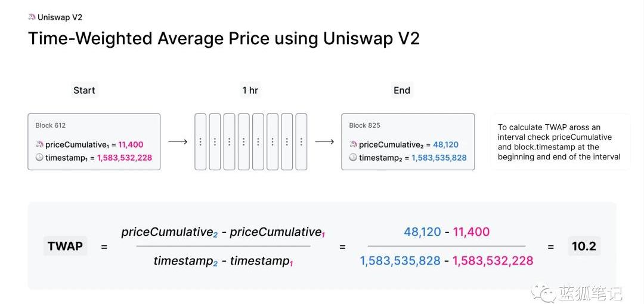The image size is (644, 304).
Task: Select the Block 825 heading text
Action: click(x=364, y=125)
